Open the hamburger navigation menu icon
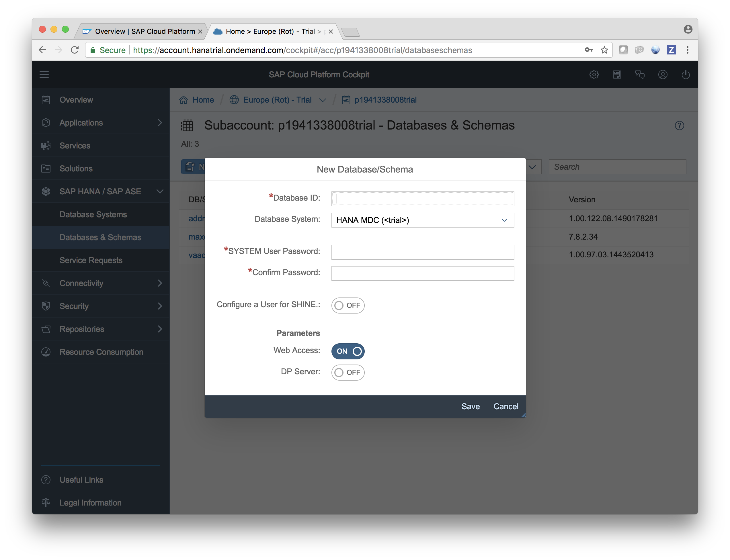This screenshot has height=560, width=730. 44,74
